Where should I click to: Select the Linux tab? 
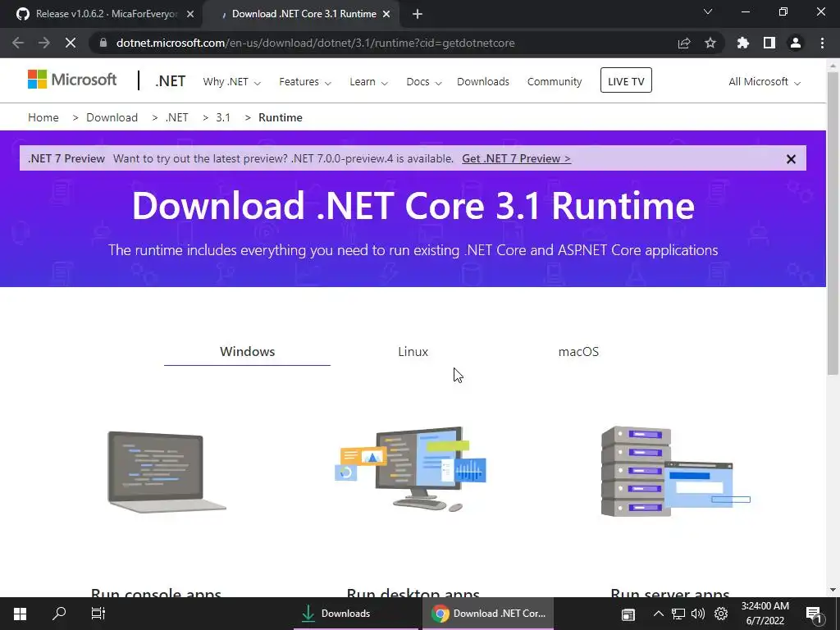point(413,351)
